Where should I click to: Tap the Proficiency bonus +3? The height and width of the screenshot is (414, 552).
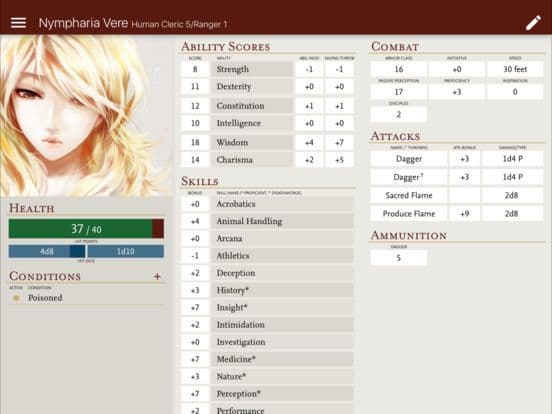point(457,92)
